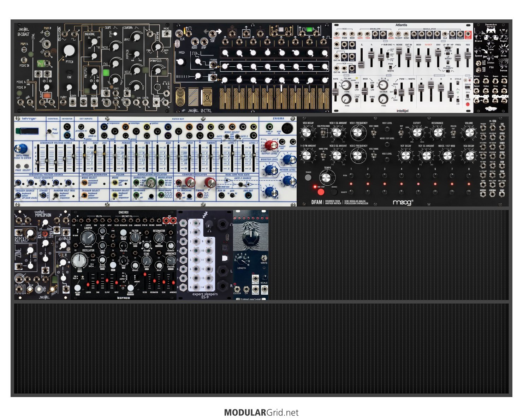This screenshot has width=523, height=420.
Task: Click the DIR jack on the 0-CTRL
Action: (213, 34)
